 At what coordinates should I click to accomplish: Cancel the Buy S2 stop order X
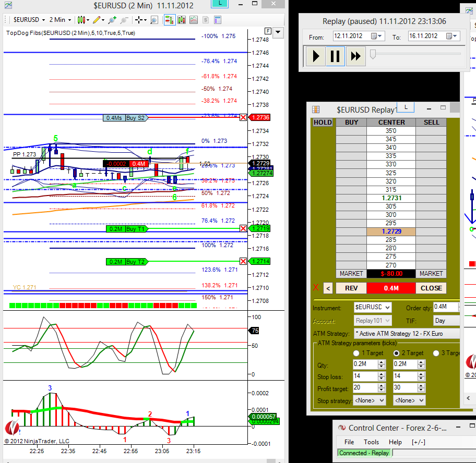click(243, 117)
